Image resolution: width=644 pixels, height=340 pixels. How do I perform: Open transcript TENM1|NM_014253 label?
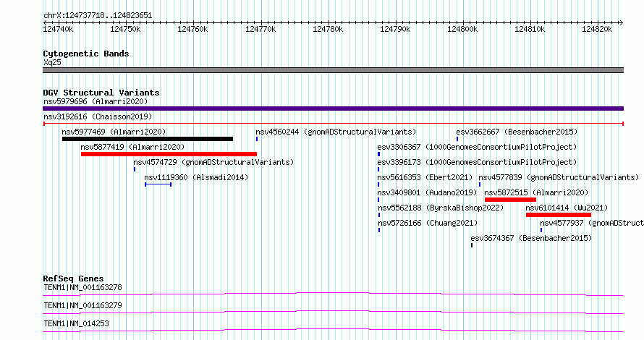pos(76,323)
